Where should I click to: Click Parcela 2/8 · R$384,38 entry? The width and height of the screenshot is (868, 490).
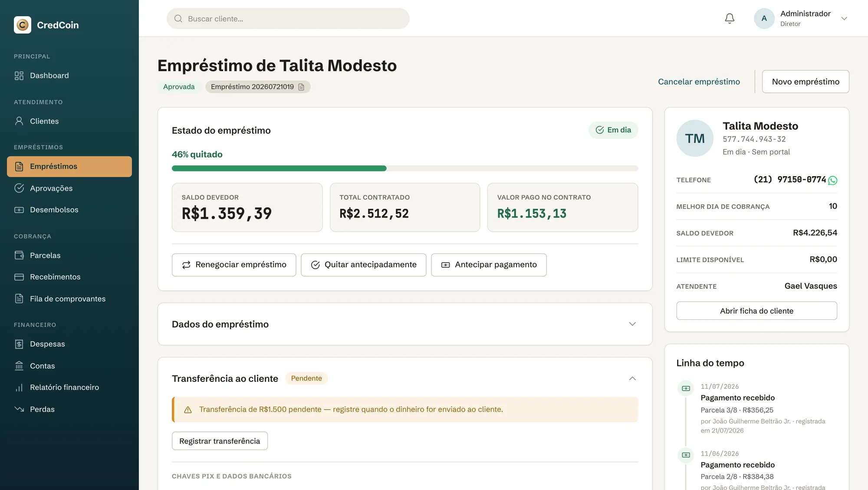(737, 477)
